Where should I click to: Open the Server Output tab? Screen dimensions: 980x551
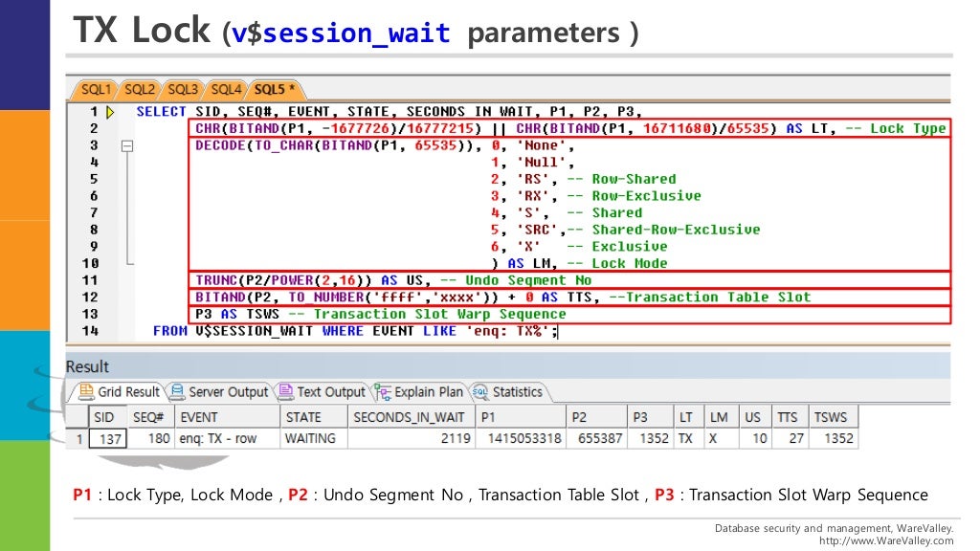(219, 391)
